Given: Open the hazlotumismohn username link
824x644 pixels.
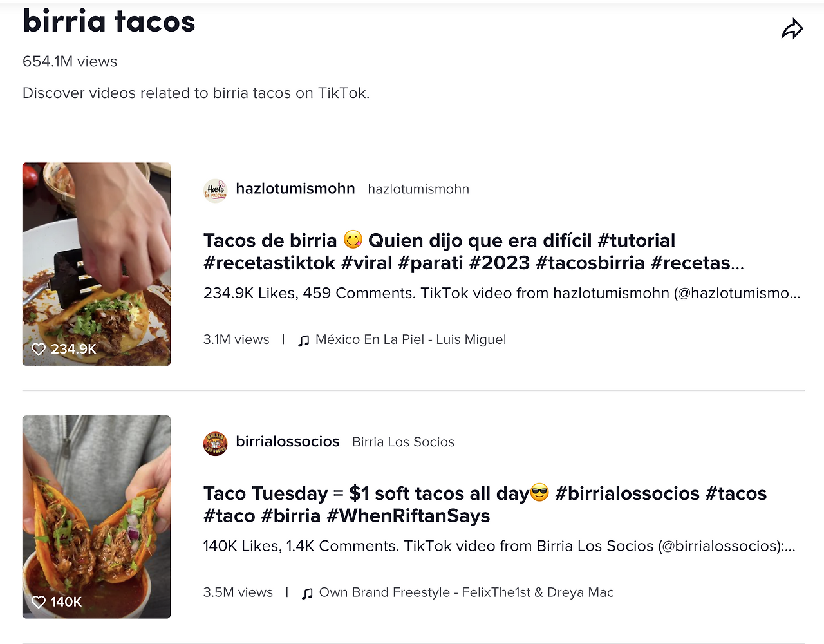Looking at the screenshot, I should point(295,189).
